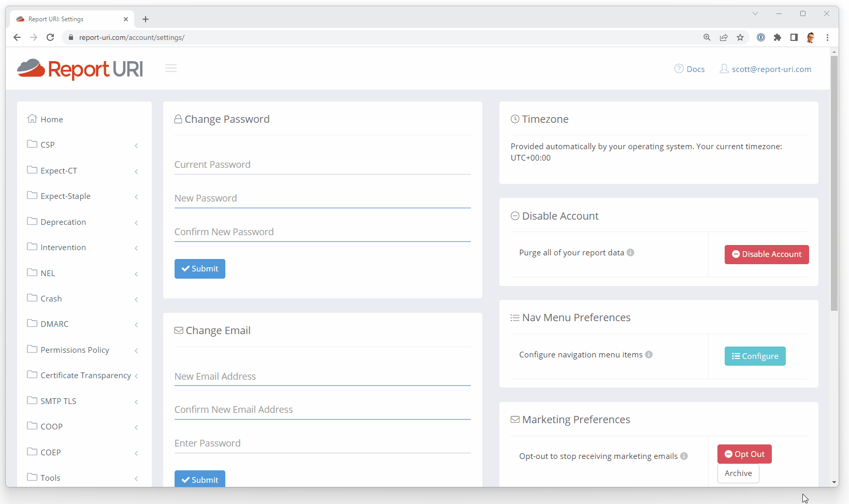Click info icon beside Configure navigation menu items
Image resolution: width=849 pixels, height=504 pixels.
click(649, 355)
